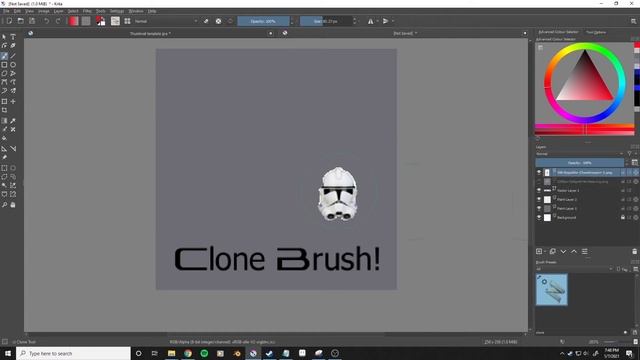Open an existing document via folder icon
This screenshot has width=640, height=360.
tap(20, 21)
